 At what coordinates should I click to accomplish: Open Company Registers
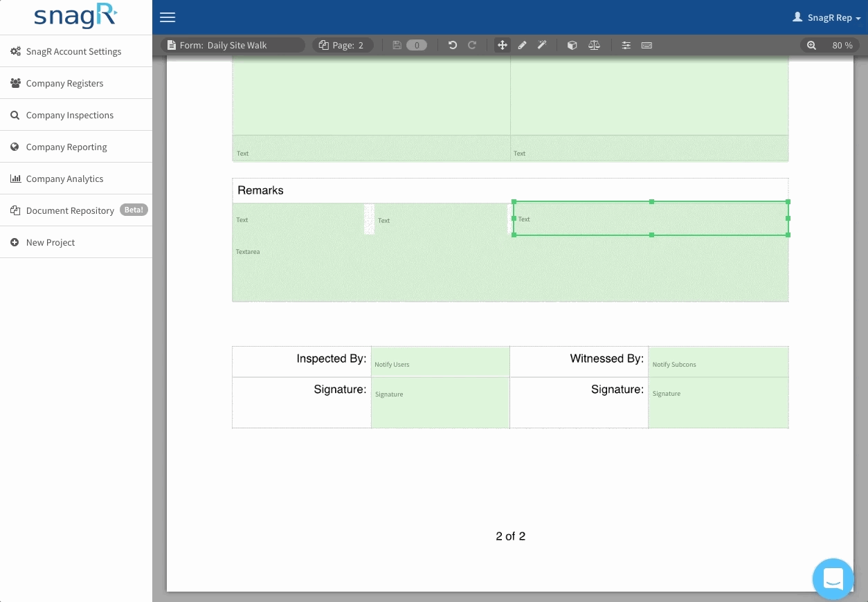[76, 83]
